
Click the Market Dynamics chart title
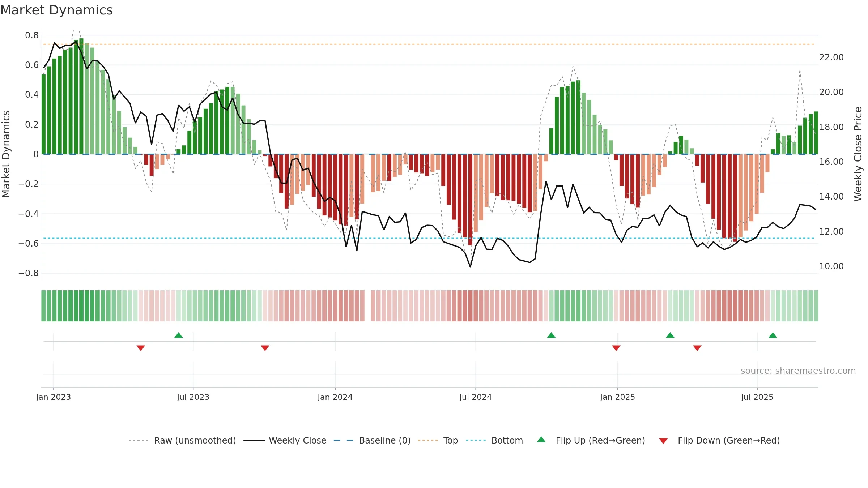click(56, 10)
